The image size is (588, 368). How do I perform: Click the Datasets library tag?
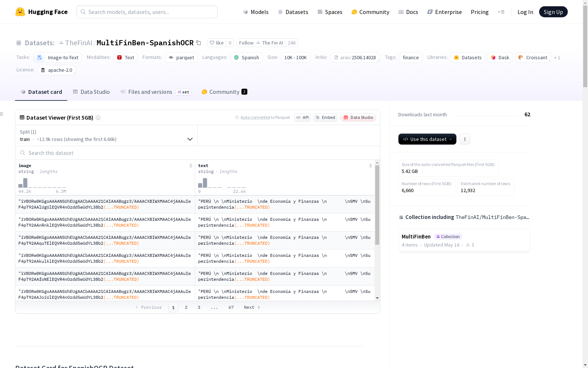[468, 57]
